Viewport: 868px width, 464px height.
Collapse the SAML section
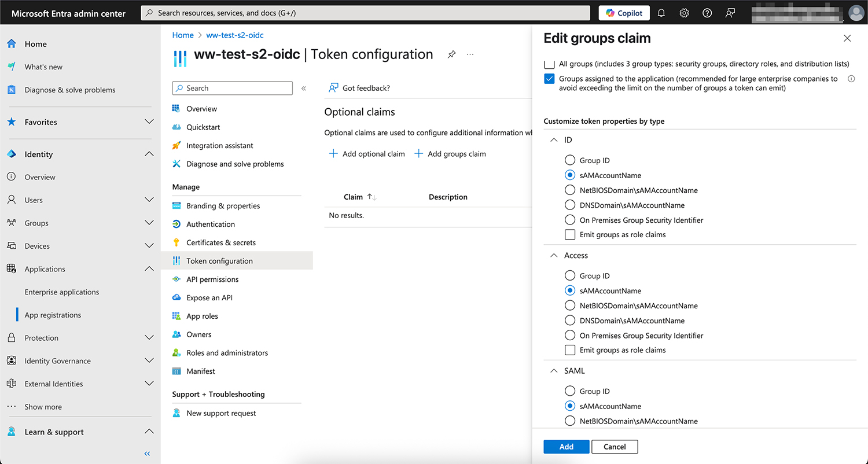554,371
